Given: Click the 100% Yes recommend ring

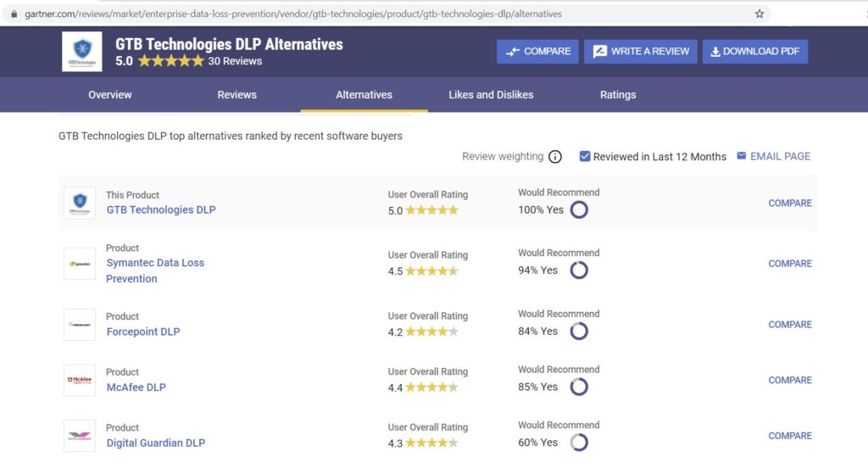Looking at the screenshot, I should point(579,210).
